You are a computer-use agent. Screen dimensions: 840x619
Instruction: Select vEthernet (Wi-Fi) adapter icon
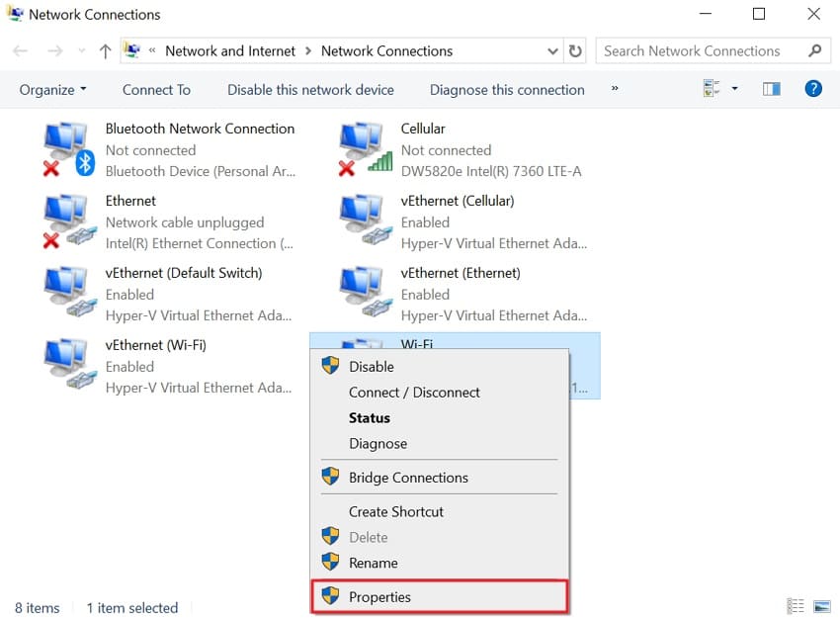coord(71,365)
